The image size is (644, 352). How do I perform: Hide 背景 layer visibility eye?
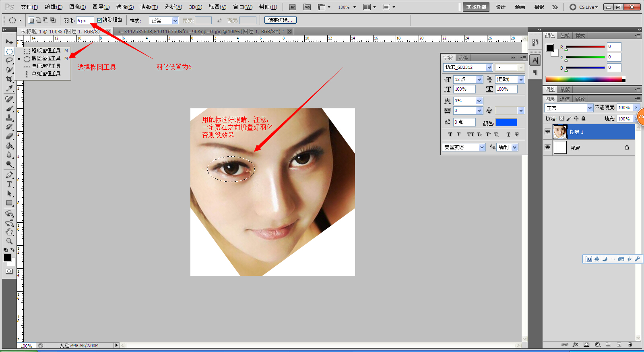pos(547,147)
